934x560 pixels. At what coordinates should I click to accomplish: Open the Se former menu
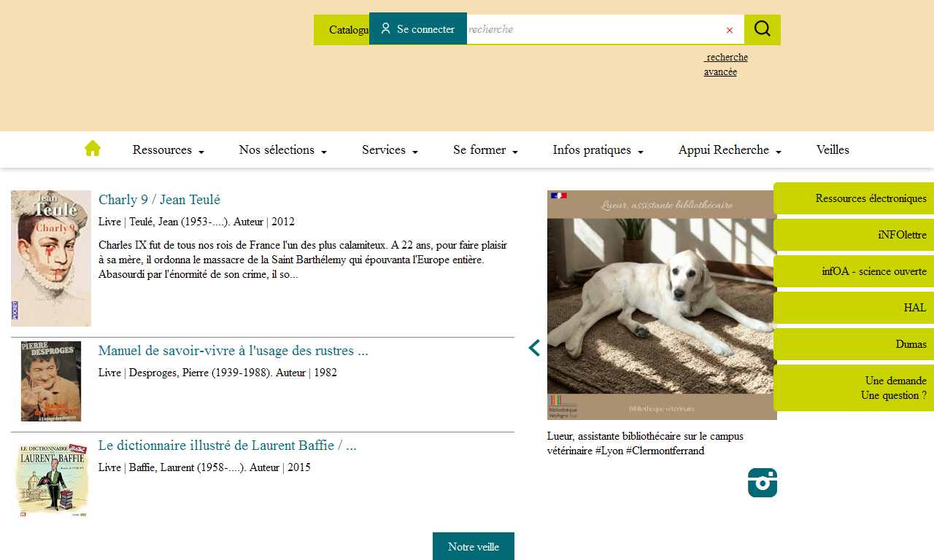485,149
